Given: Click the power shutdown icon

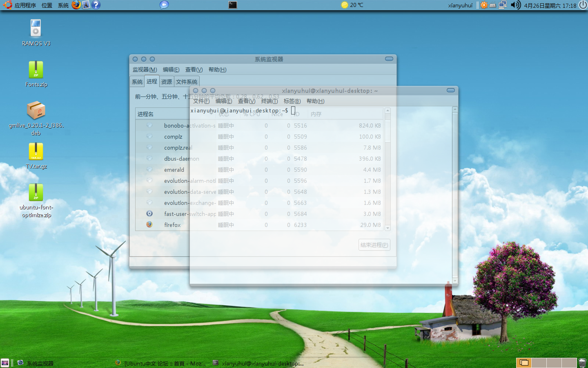Looking at the screenshot, I should tap(583, 5).
